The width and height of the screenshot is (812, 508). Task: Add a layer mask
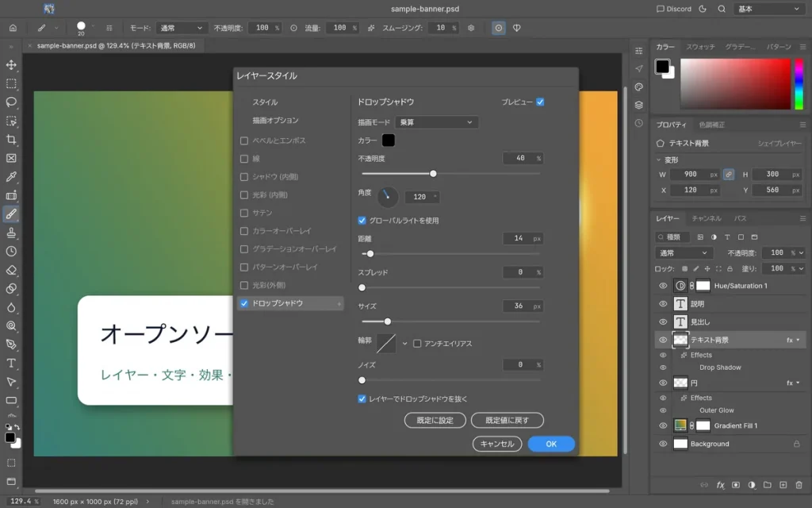pos(736,485)
